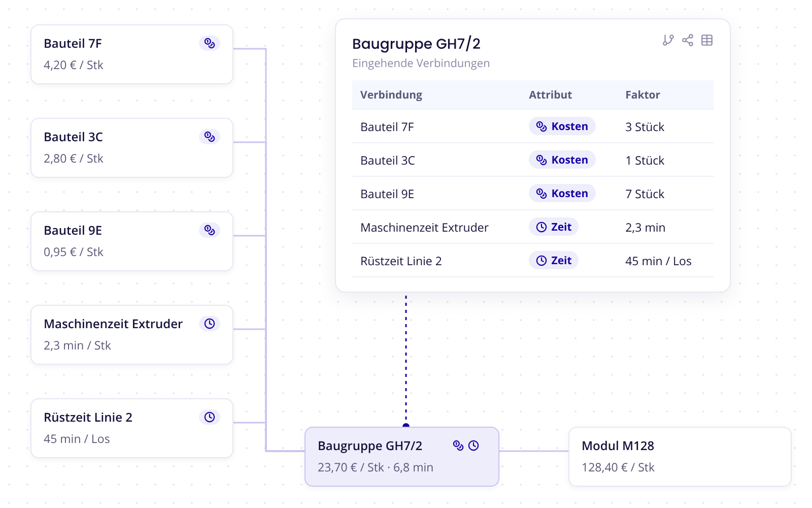Click Kosten badge in Bauteil 7F row
Image resolution: width=812 pixels, height=508 pixels.
pyautogui.click(x=562, y=126)
